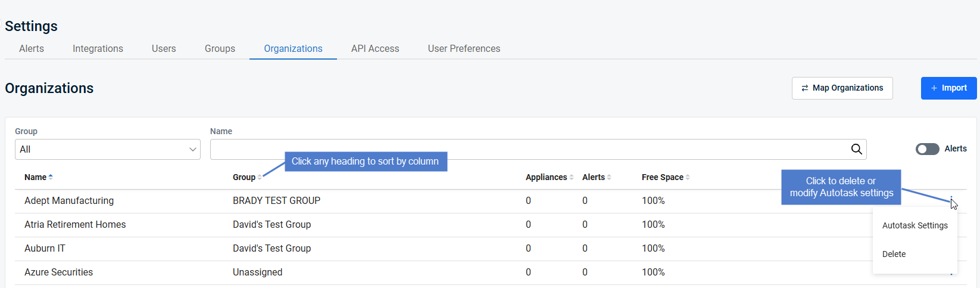
Task: Sort by the Appliances column arrows
Action: 572,177
